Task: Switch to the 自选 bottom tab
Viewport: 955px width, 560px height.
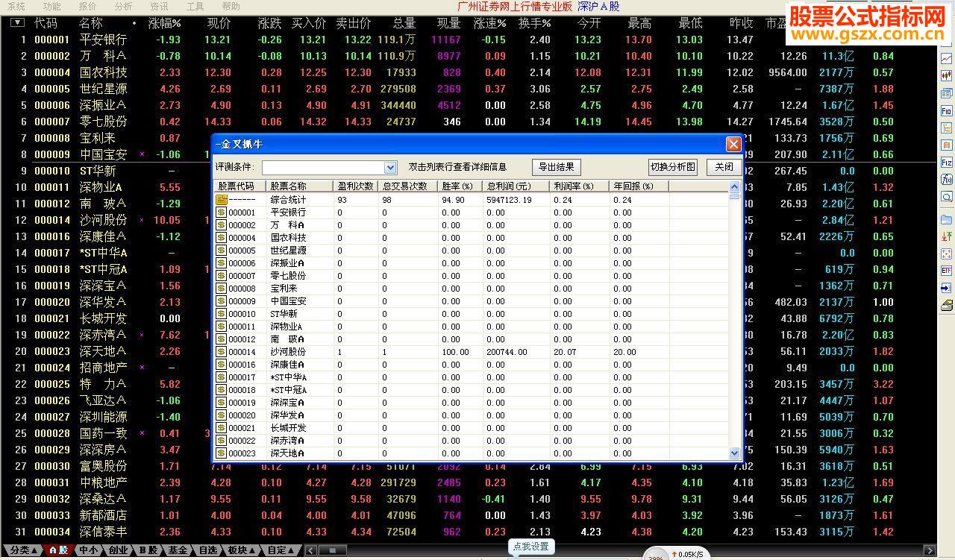Action: 207,550
